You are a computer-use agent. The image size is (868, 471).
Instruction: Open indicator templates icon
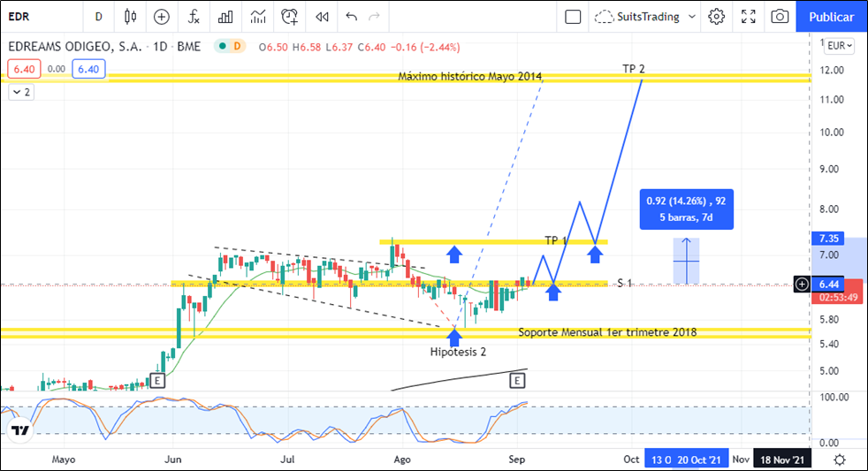coord(258,16)
